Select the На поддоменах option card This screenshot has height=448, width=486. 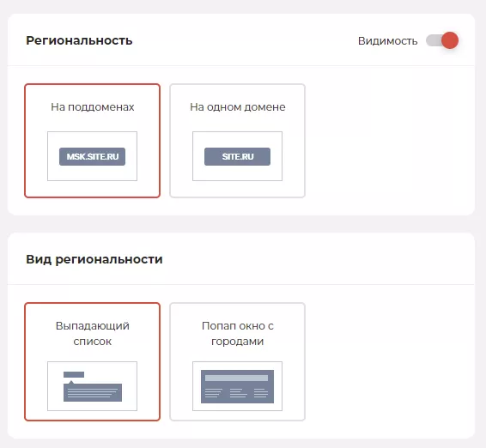93,141
